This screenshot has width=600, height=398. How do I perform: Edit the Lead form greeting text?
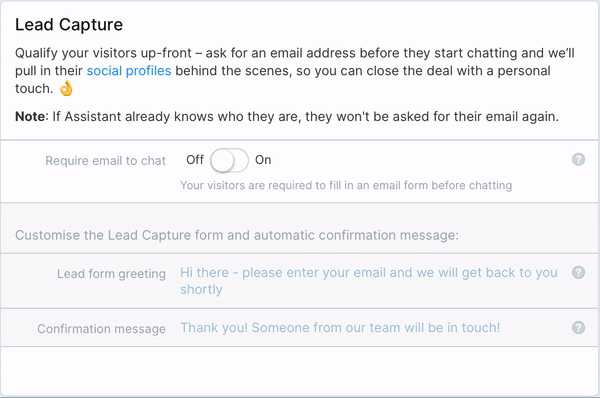click(369, 281)
